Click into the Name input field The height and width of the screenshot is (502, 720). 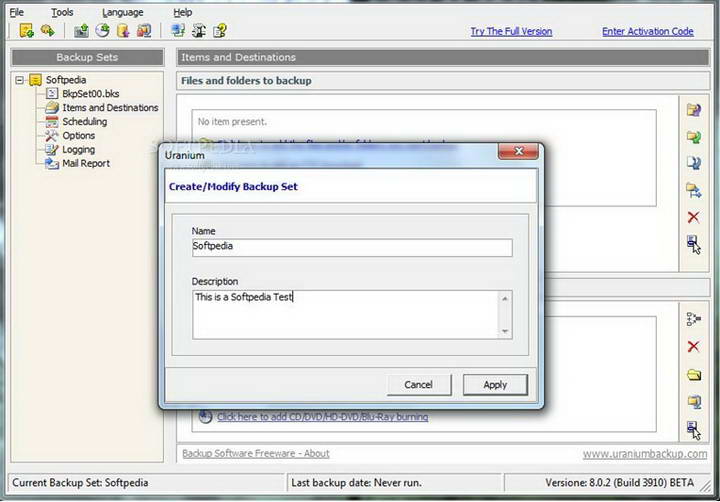point(352,247)
